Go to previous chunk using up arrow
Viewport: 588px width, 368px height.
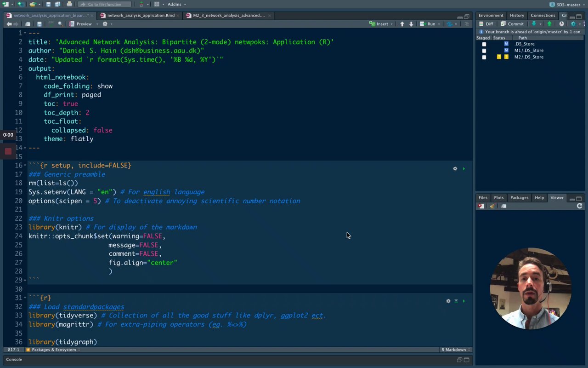tap(402, 24)
